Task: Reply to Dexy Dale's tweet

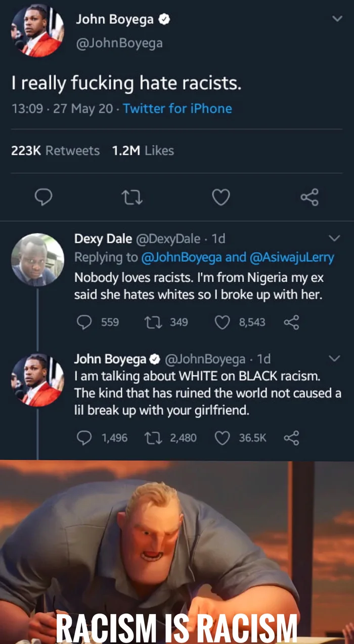Action: [x=83, y=322]
